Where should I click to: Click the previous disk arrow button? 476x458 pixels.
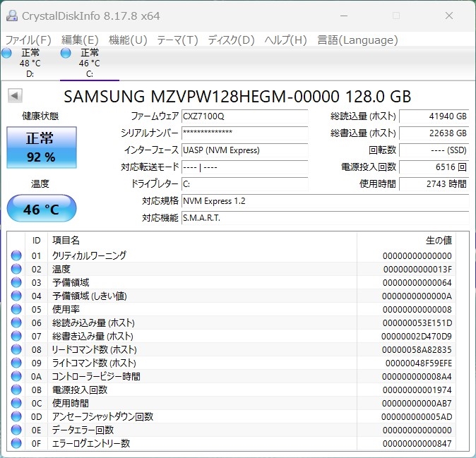point(15,96)
